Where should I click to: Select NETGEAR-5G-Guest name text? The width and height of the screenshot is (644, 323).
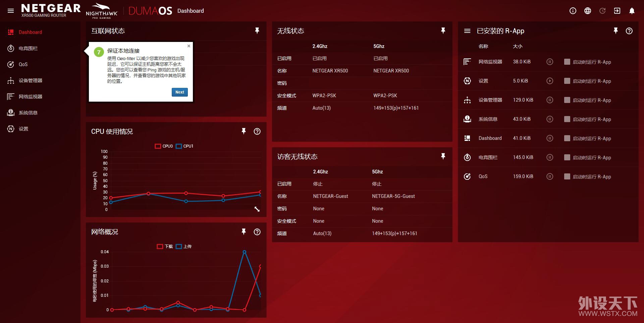(393, 196)
